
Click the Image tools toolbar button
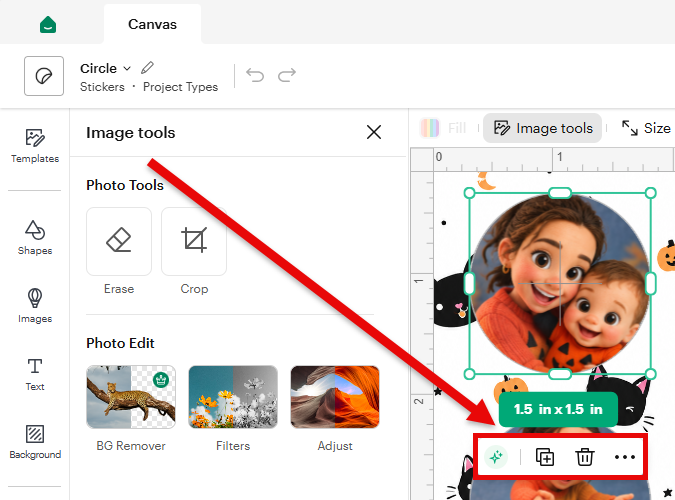pos(542,128)
